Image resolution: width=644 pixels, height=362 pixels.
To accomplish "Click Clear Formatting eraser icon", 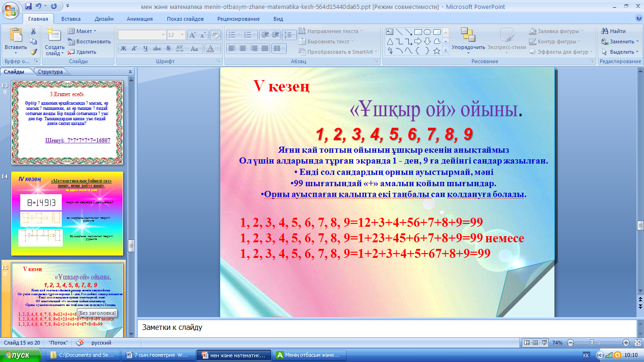I will (216, 35).
